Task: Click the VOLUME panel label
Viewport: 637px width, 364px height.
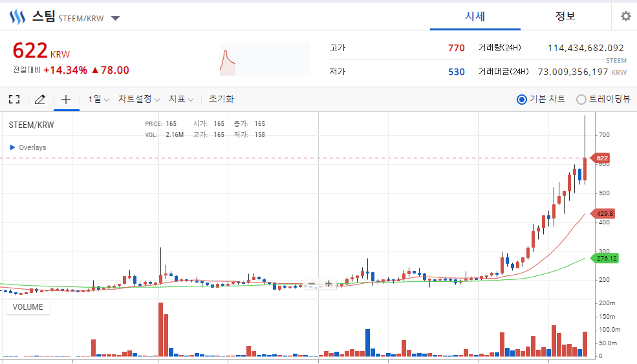Action: (x=28, y=306)
